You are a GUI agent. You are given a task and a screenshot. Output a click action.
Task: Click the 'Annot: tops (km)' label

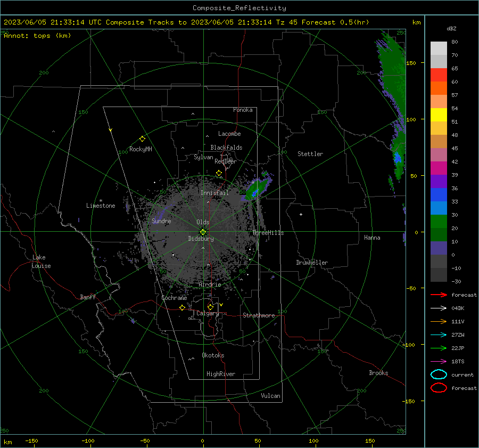(x=37, y=36)
